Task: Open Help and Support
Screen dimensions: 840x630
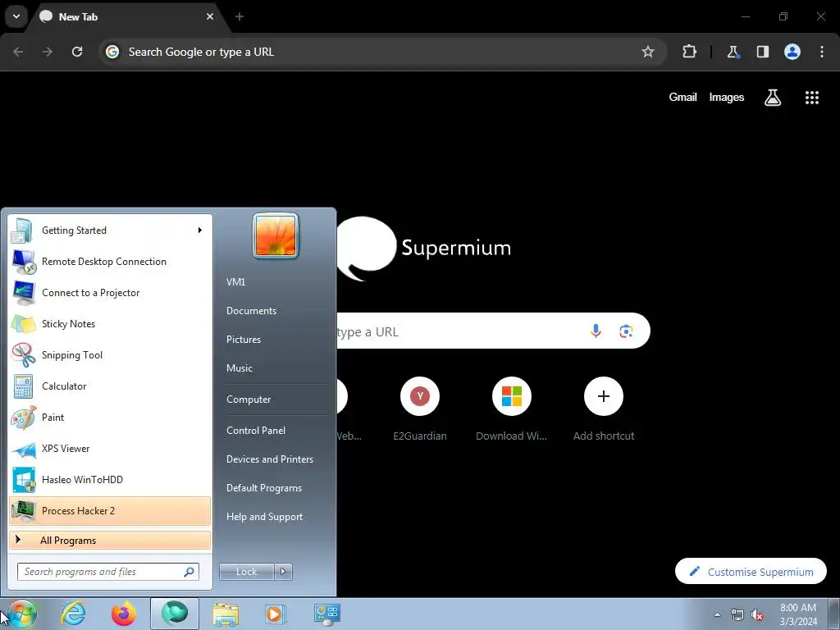Action: (x=265, y=517)
